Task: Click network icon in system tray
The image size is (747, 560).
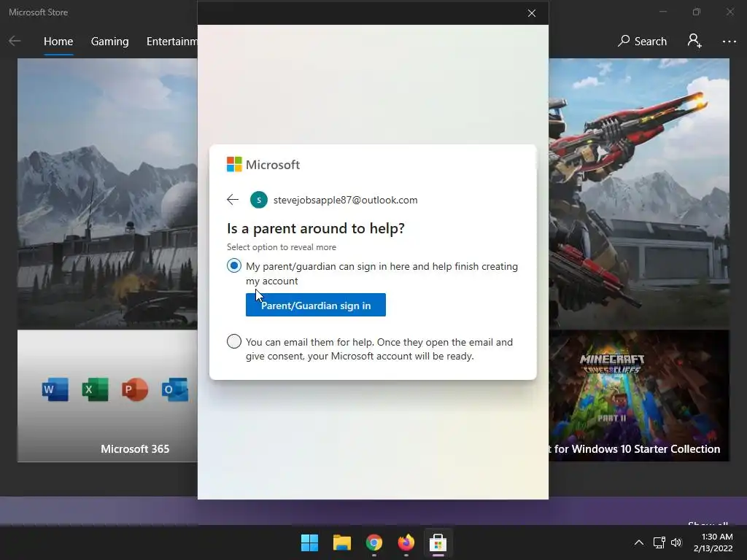Action: [x=659, y=542]
